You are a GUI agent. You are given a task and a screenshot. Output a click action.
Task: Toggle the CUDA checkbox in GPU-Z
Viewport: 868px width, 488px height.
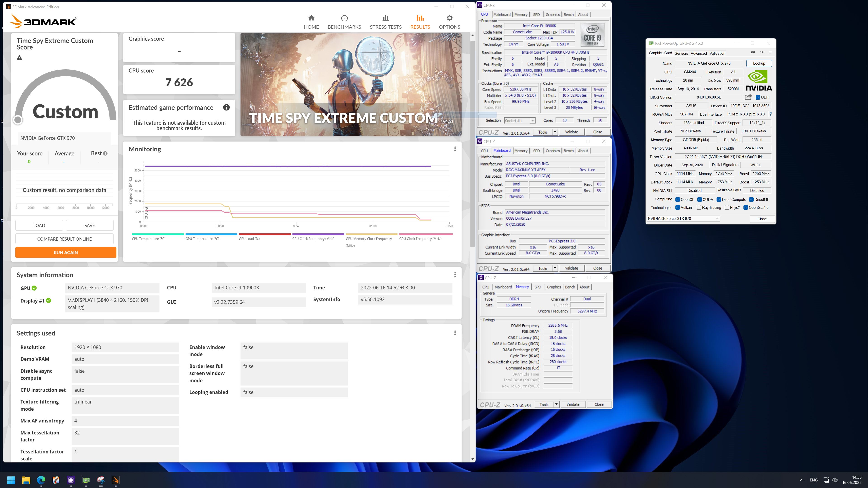[x=700, y=199]
